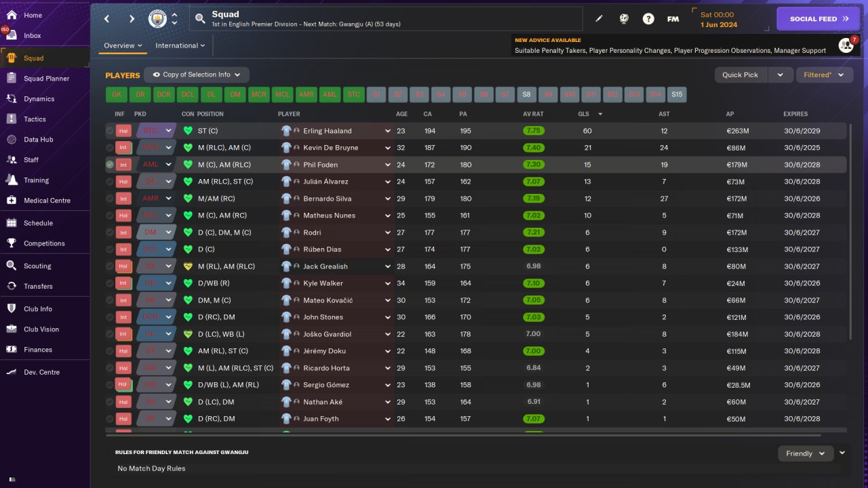Collapse the match rules panel with the chevron
Image resolution: width=868 pixels, height=488 pixels.
tap(842, 453)
